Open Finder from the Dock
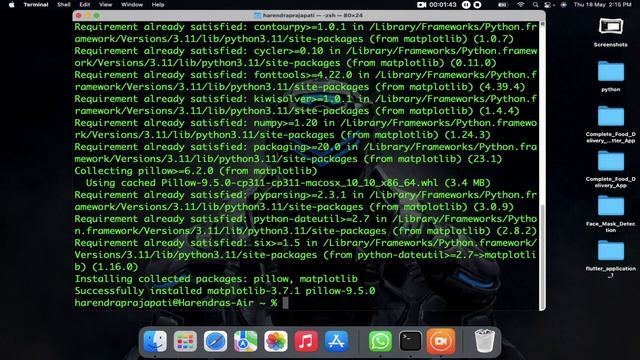Screen dimensions: 640x360 click(155, 341)
